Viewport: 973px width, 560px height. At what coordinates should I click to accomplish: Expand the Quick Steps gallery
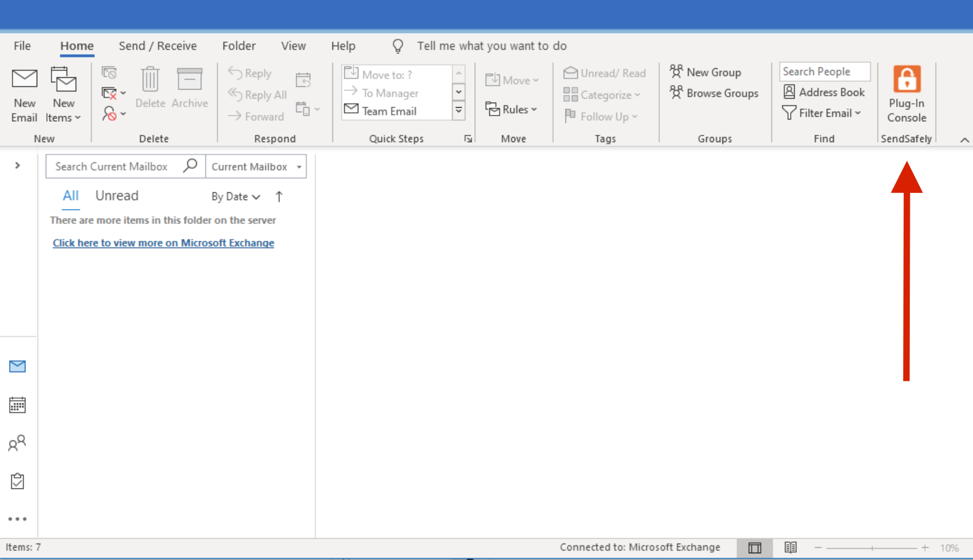(x=459, y=111)
